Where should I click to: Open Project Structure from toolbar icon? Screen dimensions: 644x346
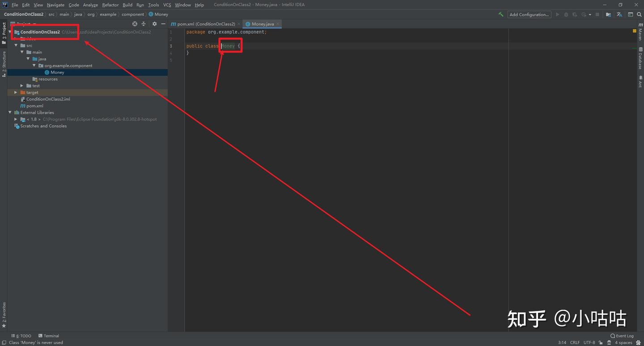coord(608,14)
